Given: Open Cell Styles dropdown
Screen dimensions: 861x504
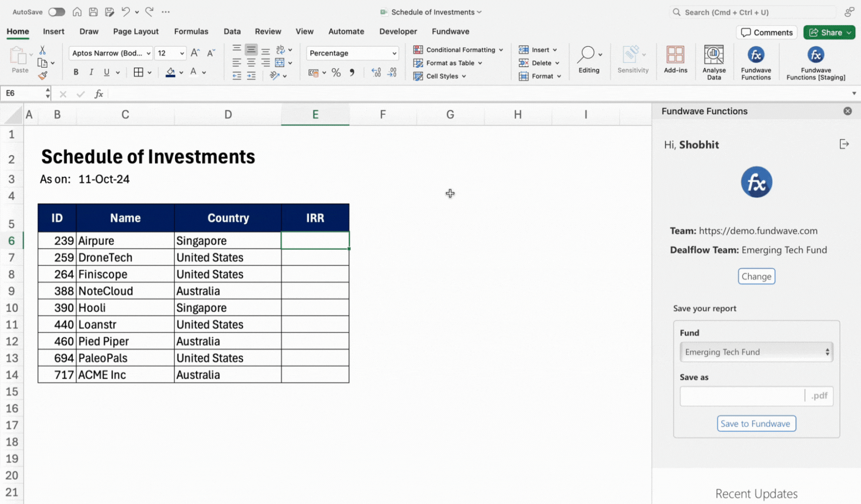Looking at the screenshot, I should [439, 76].
